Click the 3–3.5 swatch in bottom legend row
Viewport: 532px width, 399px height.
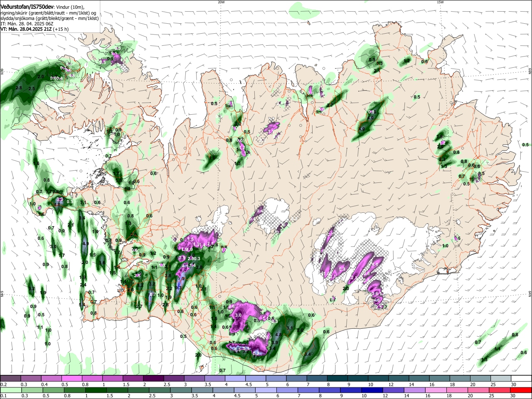[x=180, y=390]
